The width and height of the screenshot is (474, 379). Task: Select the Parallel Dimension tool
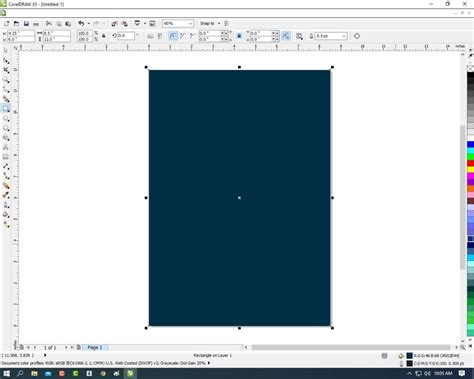[6, 166]
